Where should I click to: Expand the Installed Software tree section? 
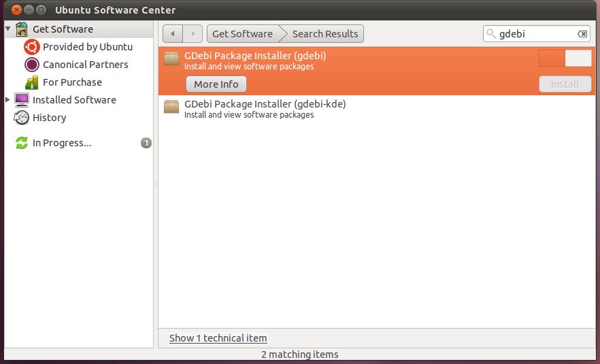pos(7,99)
